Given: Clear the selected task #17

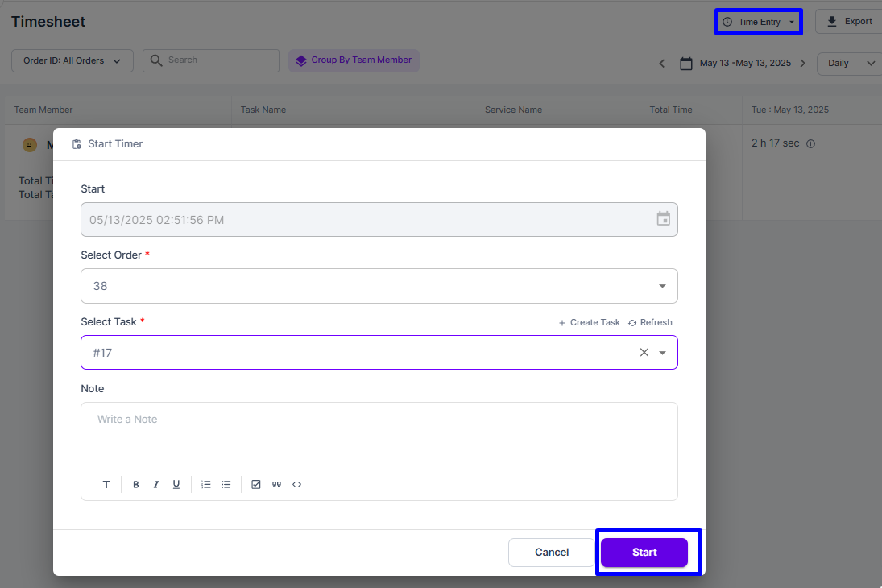Looking at the screenshot, I should 644,352.
